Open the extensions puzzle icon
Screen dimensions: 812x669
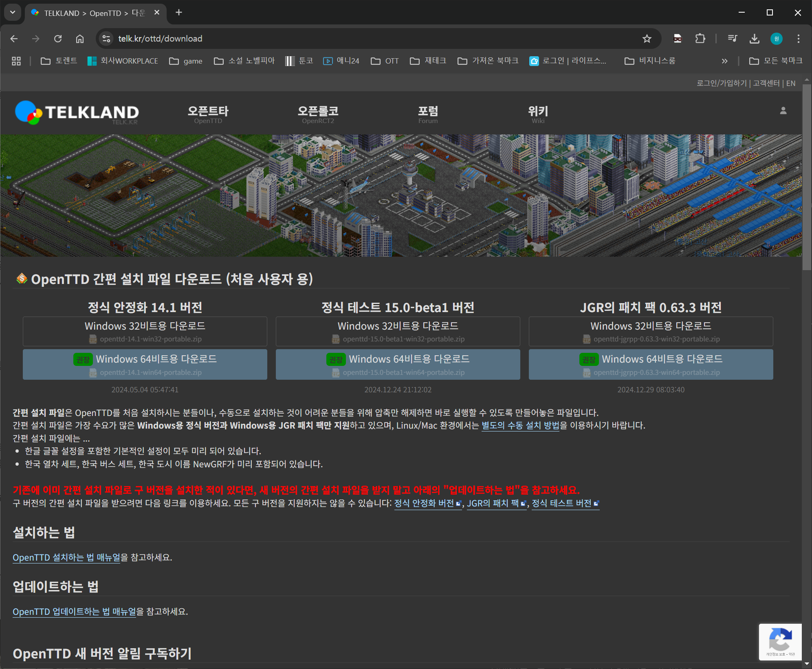point(700,39)
